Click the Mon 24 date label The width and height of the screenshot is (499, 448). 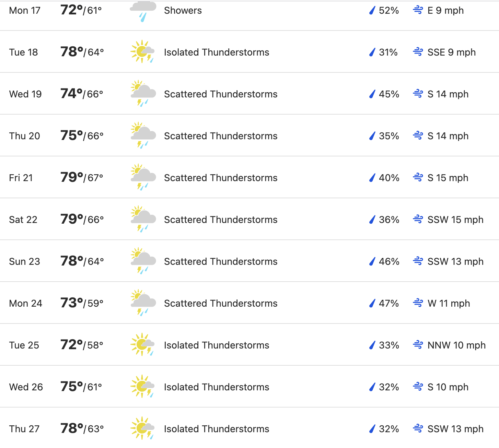[x=26, y=303]
